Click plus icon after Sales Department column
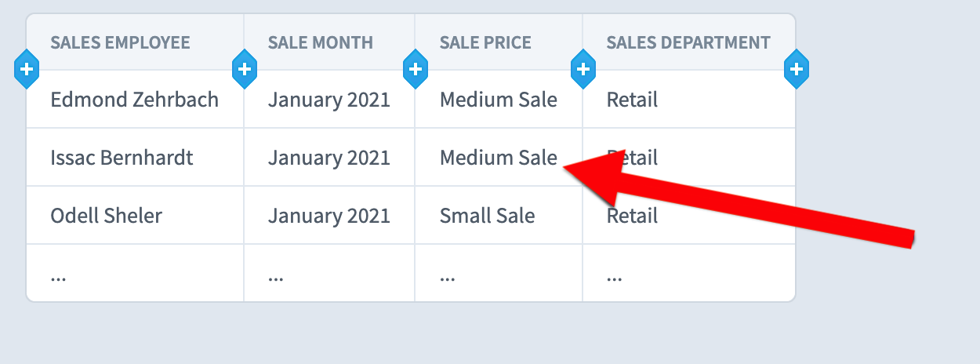 pyautogui.click(x=797, y=69)
